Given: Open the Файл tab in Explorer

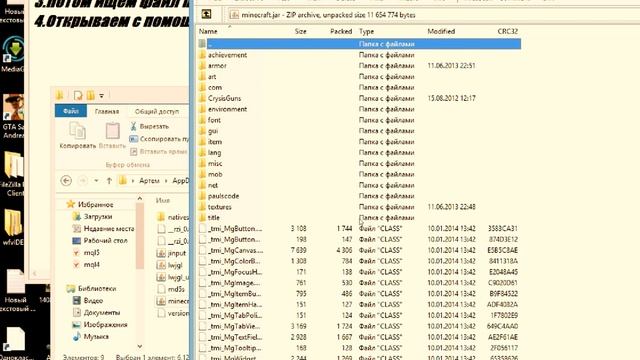Looking at the screenshot, I should pyautogui.click(x=71, y=111).
